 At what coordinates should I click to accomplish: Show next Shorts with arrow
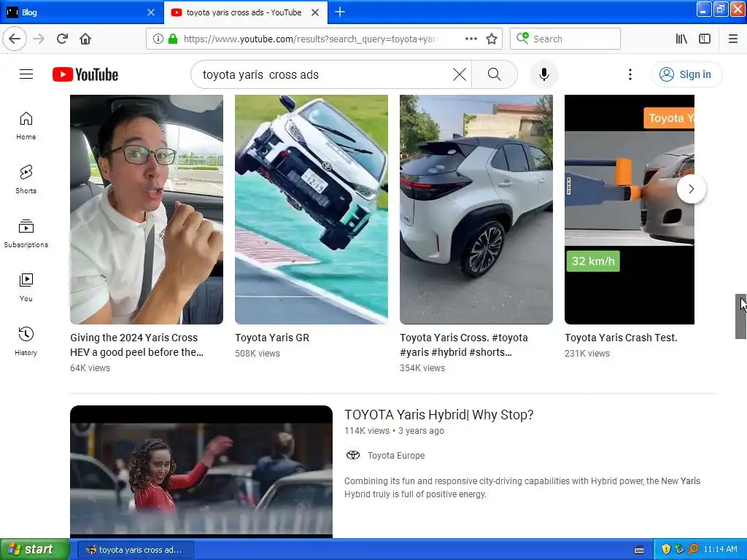tap(692, 189)
